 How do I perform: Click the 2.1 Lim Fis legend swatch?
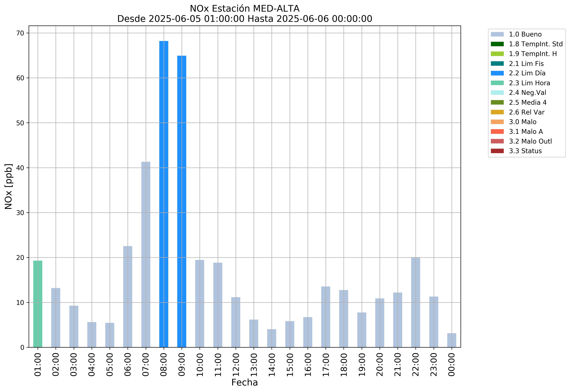[x=497, y=64]
